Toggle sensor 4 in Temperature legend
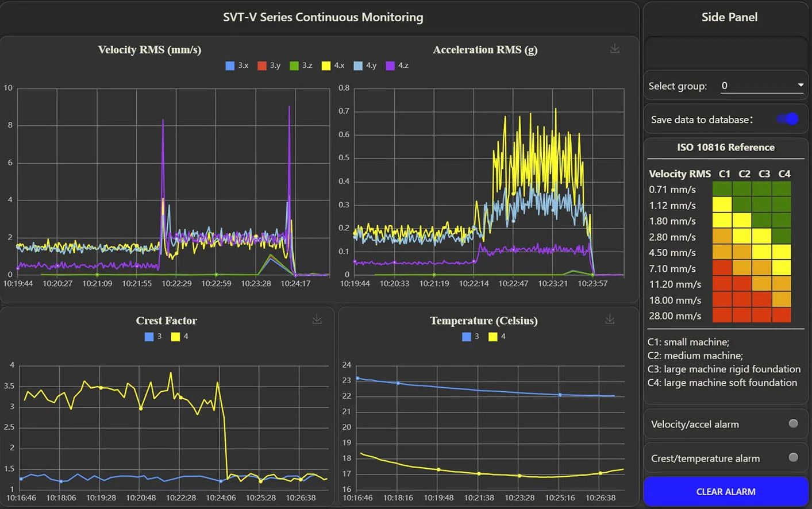This screenshot has height=509, width=812. 493,337
